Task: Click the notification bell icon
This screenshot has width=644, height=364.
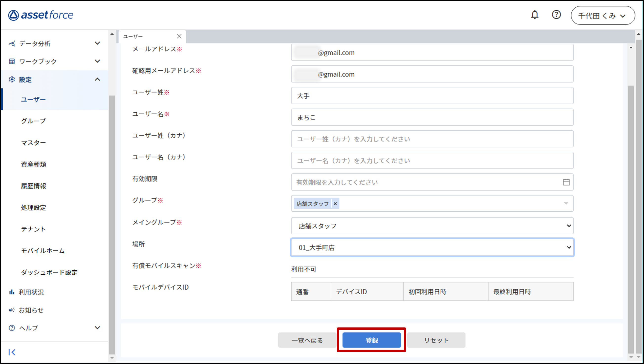Action: click(x=535, y=15)
